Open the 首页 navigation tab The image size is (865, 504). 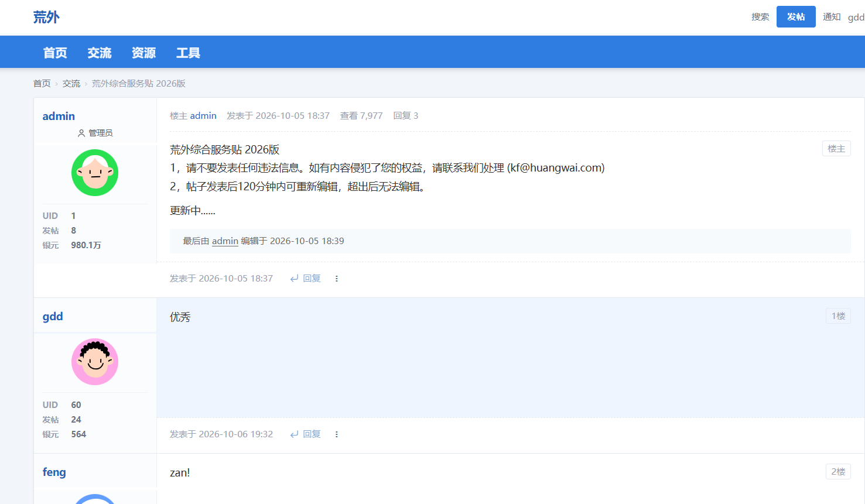pos(55,53)
